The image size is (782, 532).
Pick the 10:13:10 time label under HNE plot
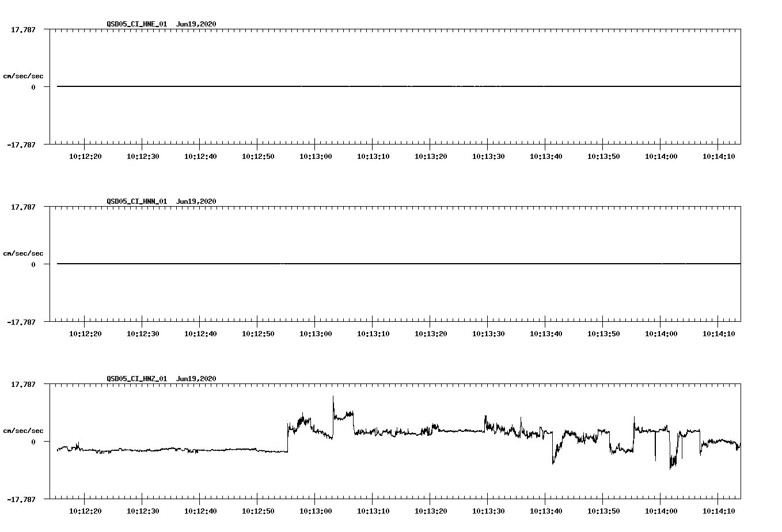[x=373, y=157]
